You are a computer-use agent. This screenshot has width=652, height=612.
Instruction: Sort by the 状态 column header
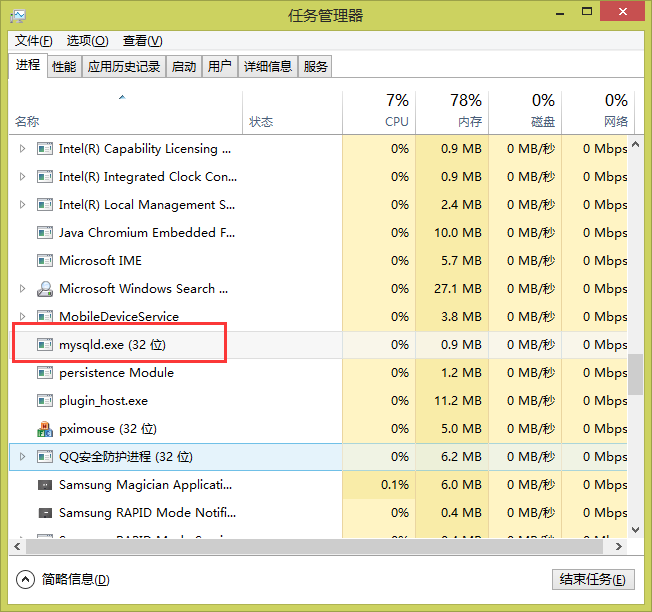pyautogui.click(x=292, y=112)
